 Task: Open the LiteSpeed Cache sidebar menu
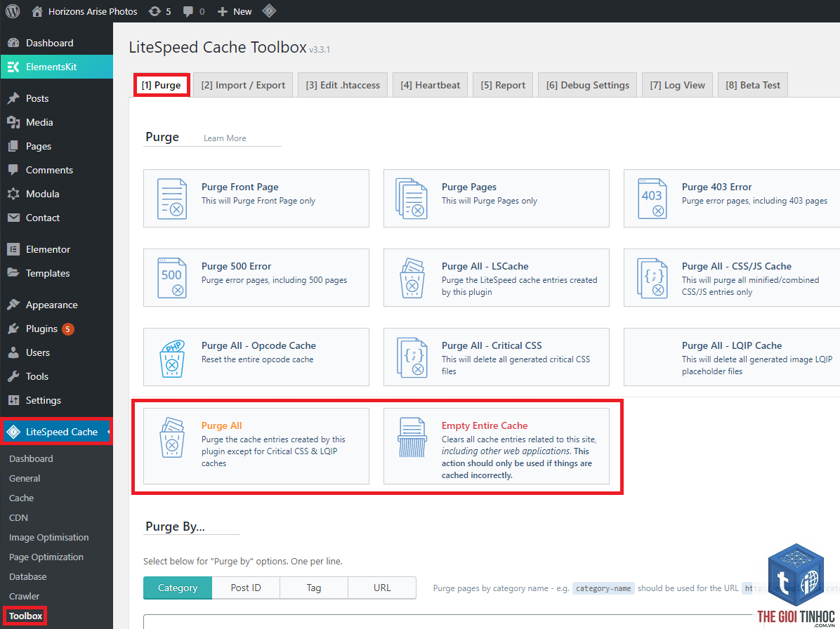(x=56, y=432)
